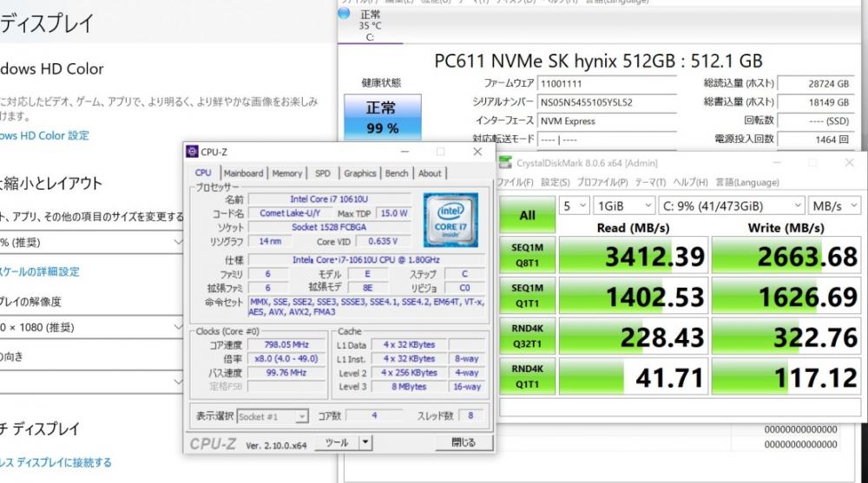Run the SEQ1M Q1T1 benchmark

point(527,296)
